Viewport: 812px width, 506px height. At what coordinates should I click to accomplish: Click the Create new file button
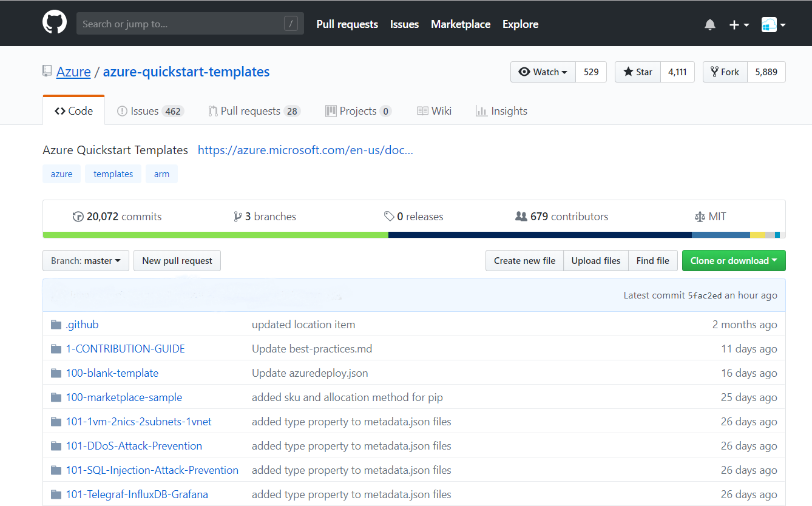point(525,261)
